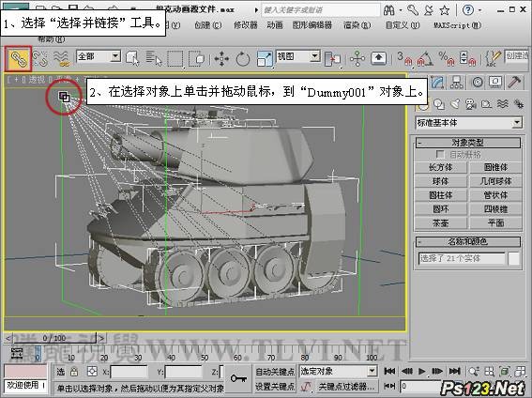532x398 pixels.
Task: Open the 视图 reference coordinate dropdown
Action: click(298, 56)
